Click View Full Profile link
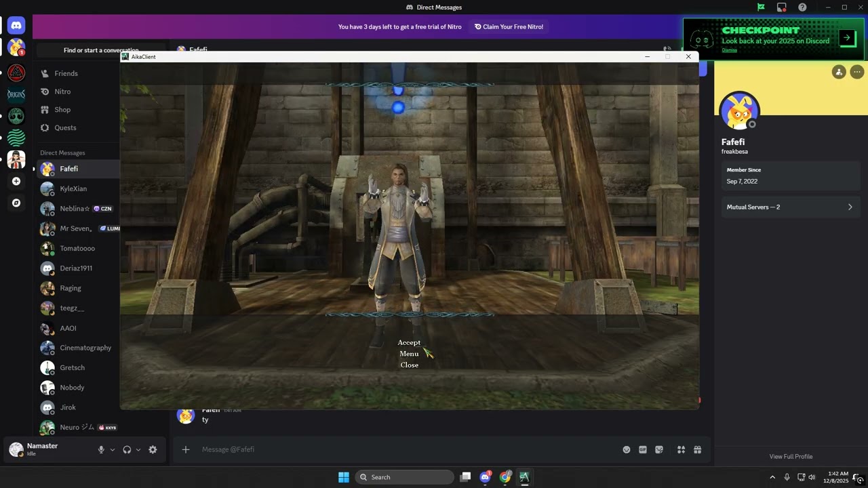 tap(791, 457)
